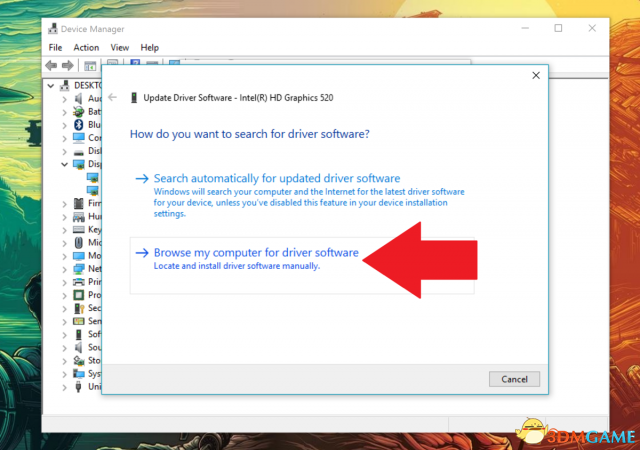
Task: Click the mouse icon beside 'Mic'
Action: pyautogui.click(x=78, y=243)
